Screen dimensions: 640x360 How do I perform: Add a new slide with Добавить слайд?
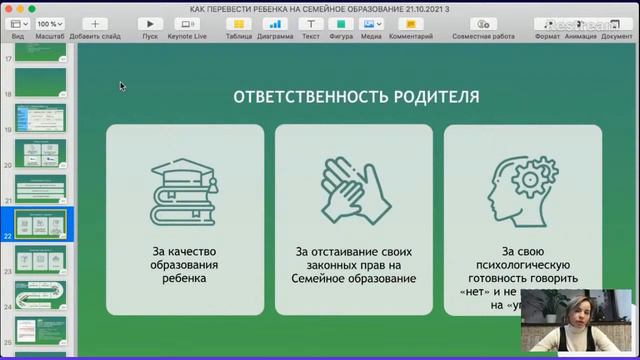pos(95,24)
